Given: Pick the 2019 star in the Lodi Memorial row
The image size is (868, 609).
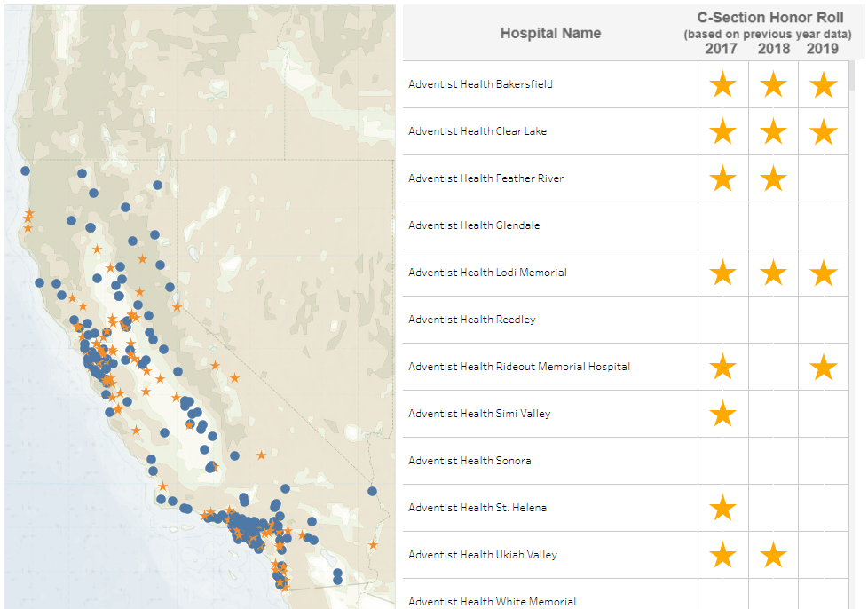Looking at the screenshot, I should [824, 273].
